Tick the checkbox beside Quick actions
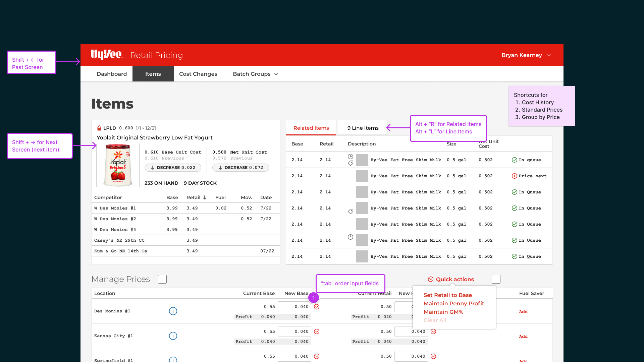 point(496,279)
